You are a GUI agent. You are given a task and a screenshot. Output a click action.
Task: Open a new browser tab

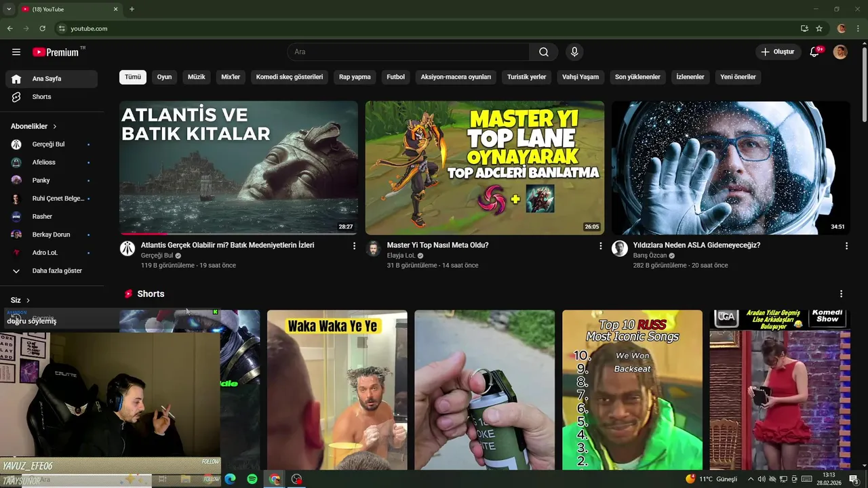click(132, 9)
